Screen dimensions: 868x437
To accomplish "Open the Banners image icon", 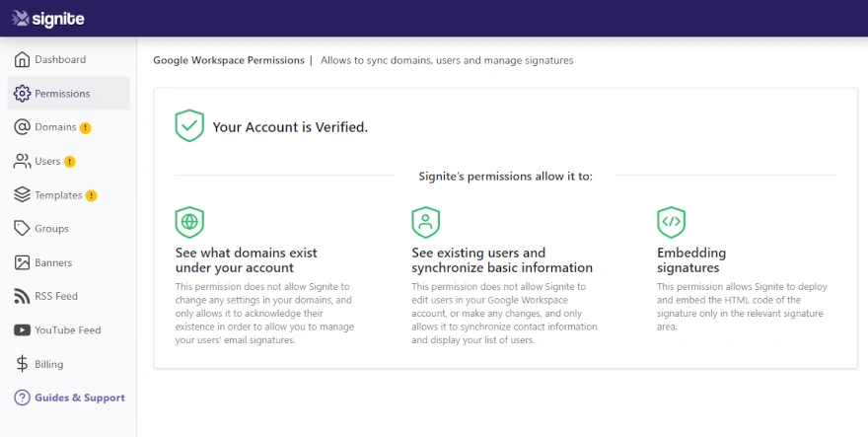I will pos(22,262).
